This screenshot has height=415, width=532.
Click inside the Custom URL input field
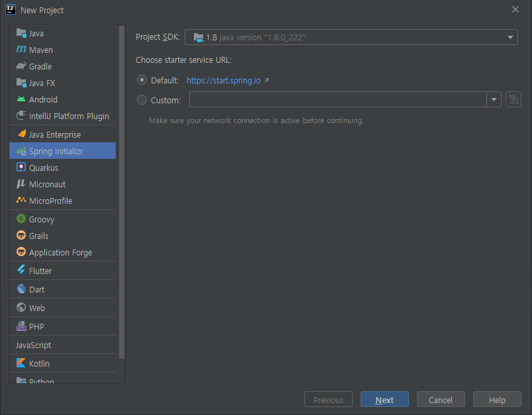[338, 99]
